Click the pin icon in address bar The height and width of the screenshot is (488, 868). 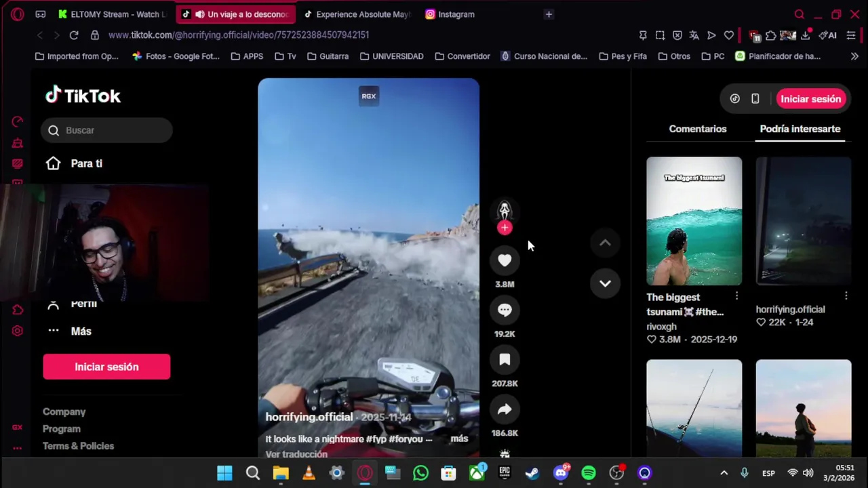coord(643,35)
